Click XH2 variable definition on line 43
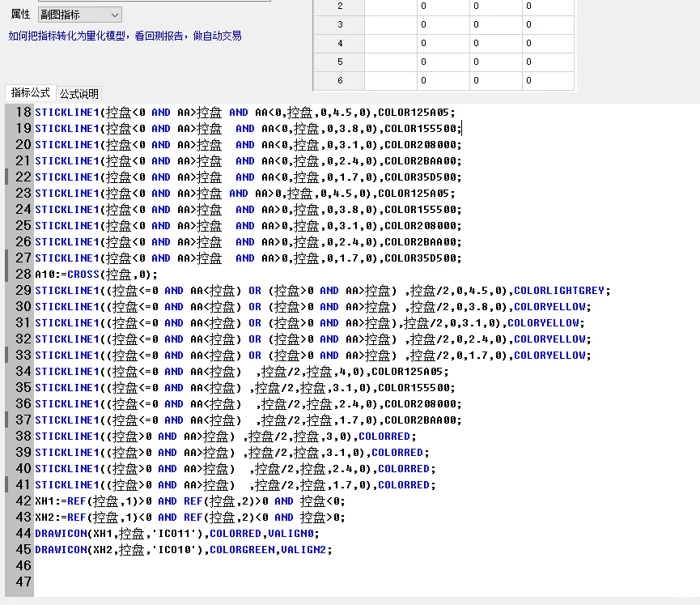 [x=45, y=517]
